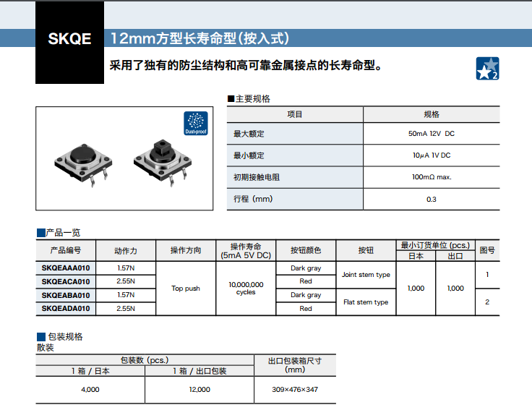This screenshot has width=532, height=410.
Task: Click Dark gray in the SKQEAAA010 row
Action: [306, 268]
